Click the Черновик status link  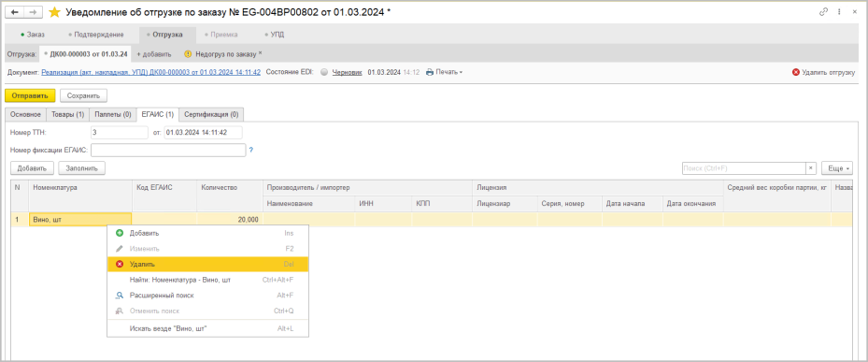tap(347, 72)
